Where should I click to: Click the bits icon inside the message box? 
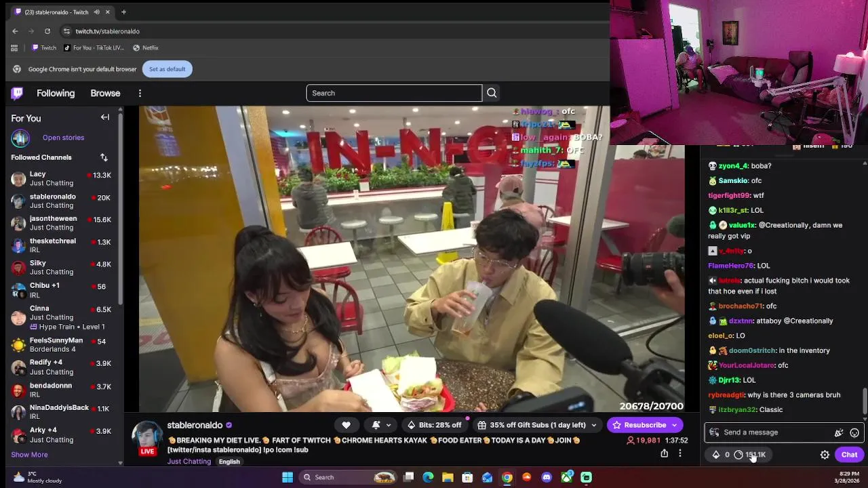pos(839,432)
